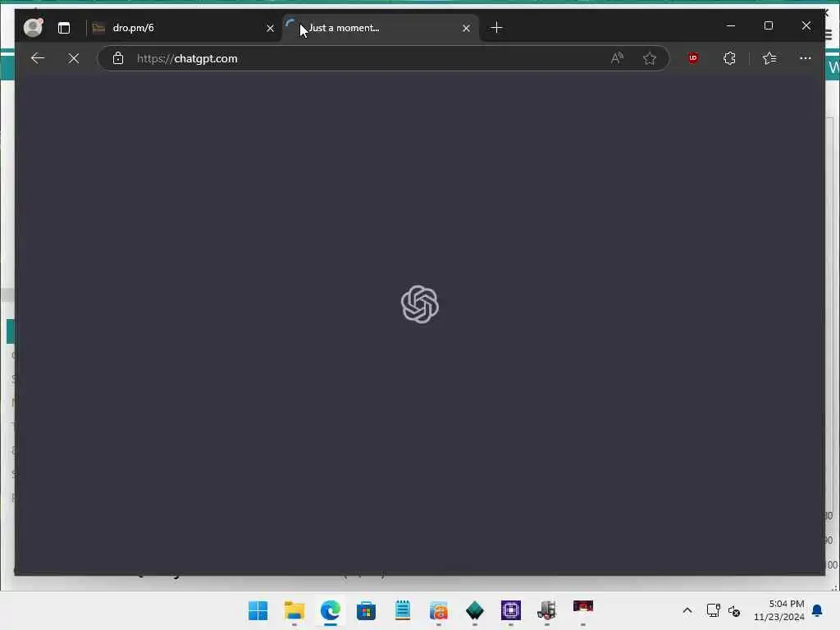Open the notifications bell icon
The image size is (840, 630).
point(818,610)
